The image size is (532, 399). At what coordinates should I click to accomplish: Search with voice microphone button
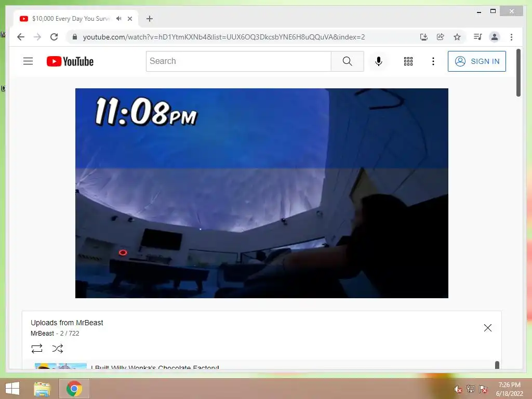coord(379,61)
